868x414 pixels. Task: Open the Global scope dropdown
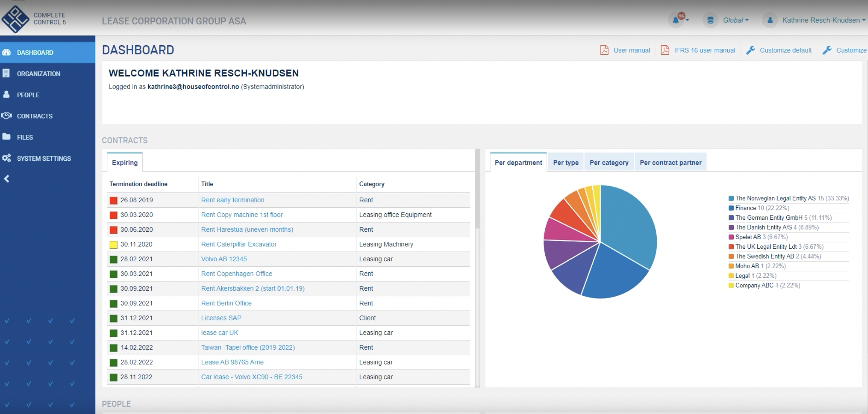coord(736,20)
